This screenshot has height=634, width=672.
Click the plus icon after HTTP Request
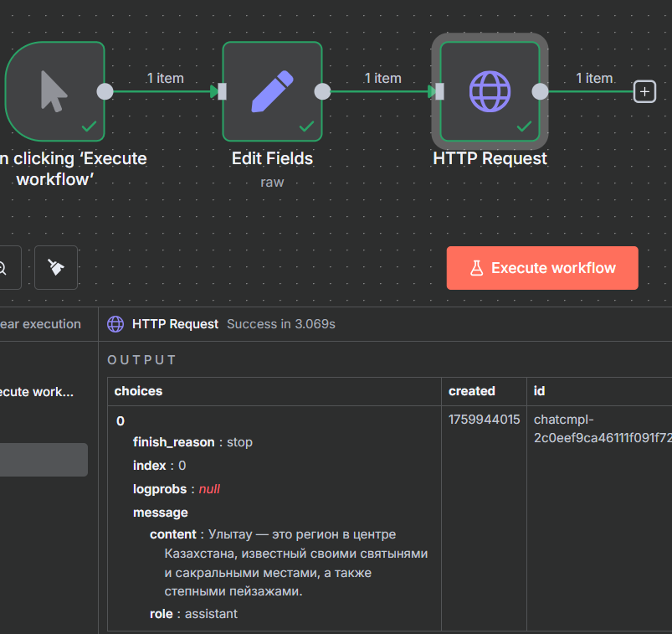pos(644,92)
